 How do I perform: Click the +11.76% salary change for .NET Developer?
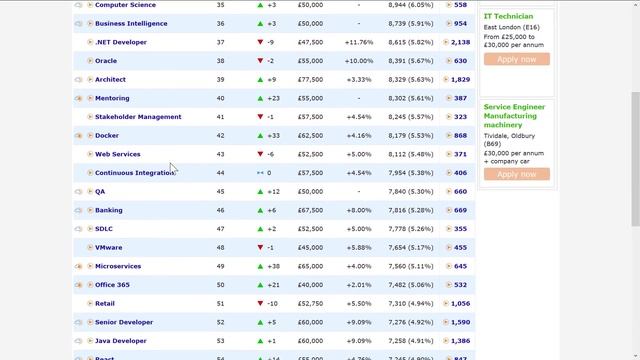[359, 42]
